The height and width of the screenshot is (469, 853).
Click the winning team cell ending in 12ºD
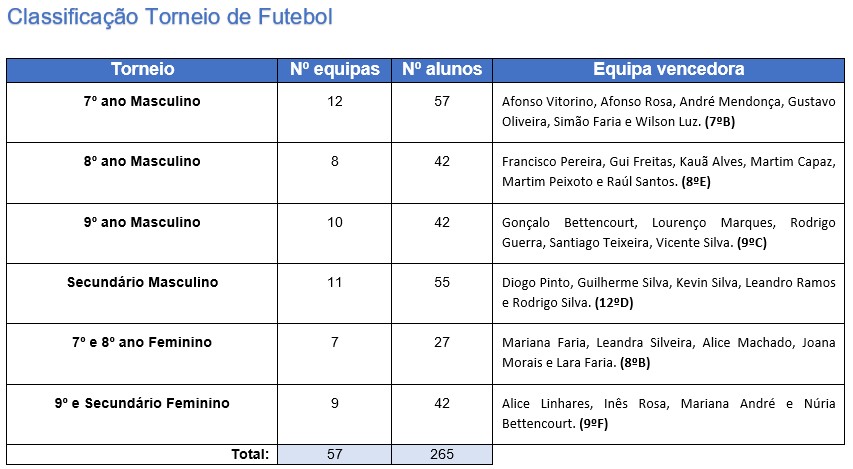[668, 293]
